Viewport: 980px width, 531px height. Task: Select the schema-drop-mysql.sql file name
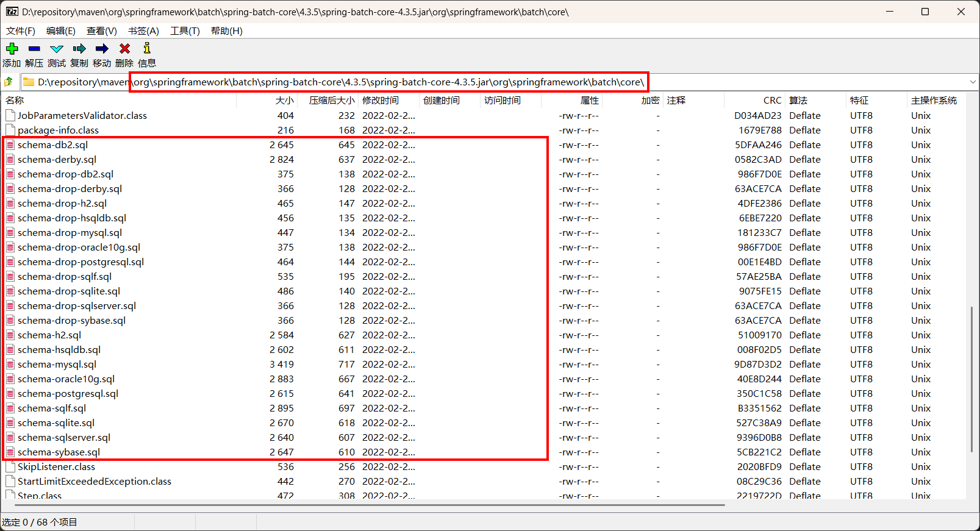click(70, 233)
